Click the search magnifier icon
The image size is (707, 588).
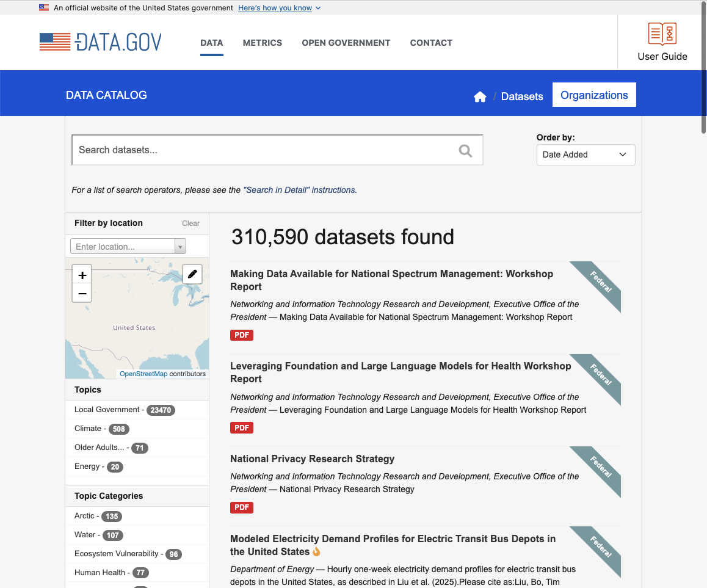(x=465, y=151)
